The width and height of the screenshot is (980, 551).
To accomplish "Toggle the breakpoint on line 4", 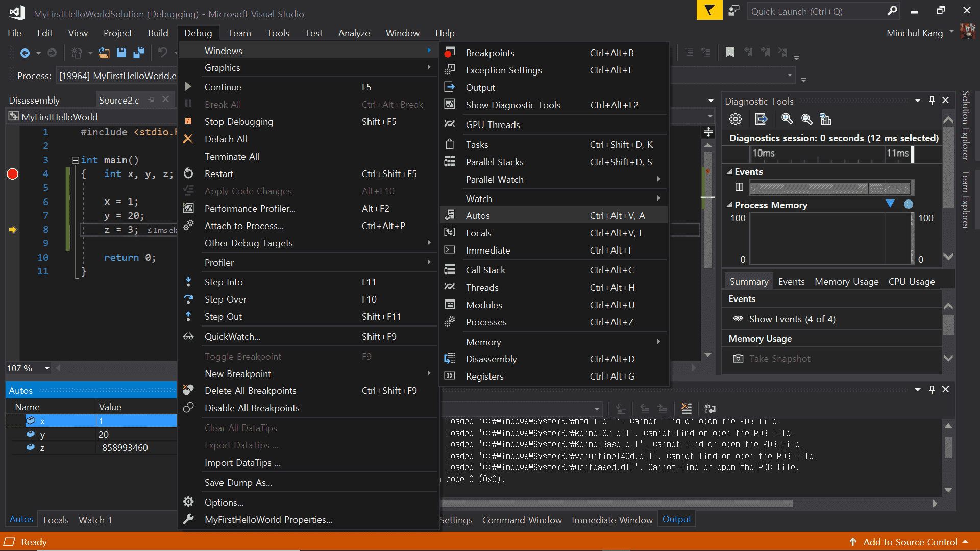I will coord(13,174).
